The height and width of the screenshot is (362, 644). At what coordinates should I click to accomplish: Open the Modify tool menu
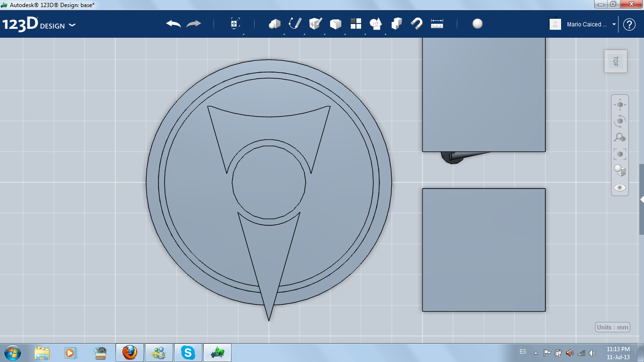335,24
